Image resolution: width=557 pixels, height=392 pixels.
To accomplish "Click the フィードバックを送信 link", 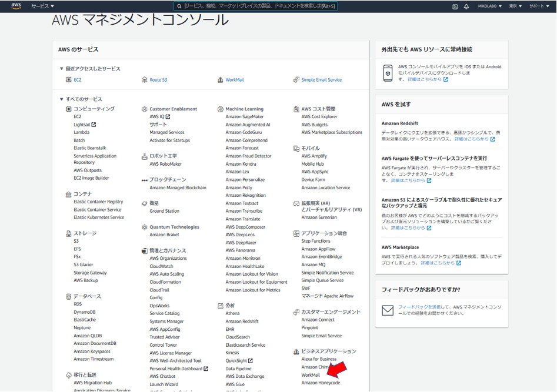I will [x=419, y=307].
